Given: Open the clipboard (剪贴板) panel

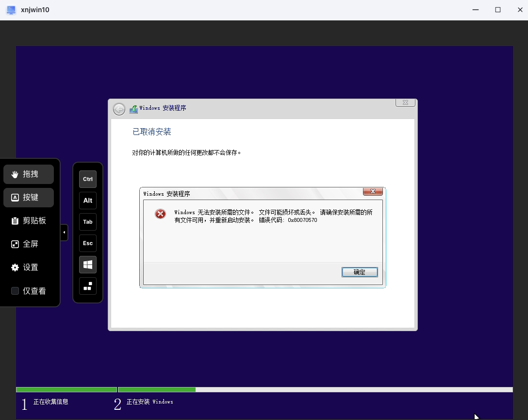Looking at the screenshot, I should pyautogui.click(x=29, y=220).
